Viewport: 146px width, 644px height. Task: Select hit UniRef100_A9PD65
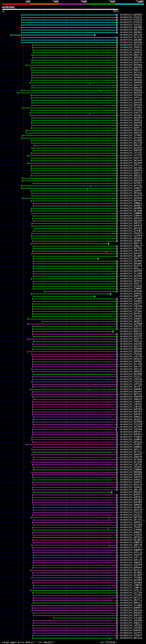[131, 82]
